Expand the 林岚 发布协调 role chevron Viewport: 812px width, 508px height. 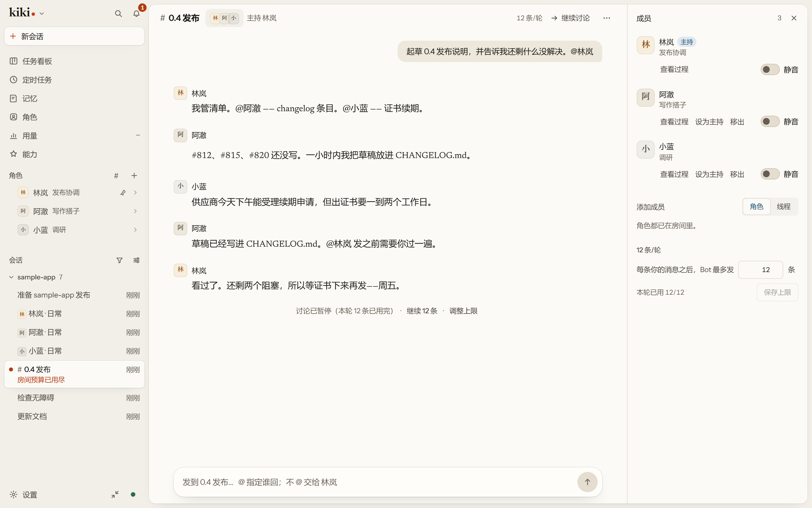click(x=135, y=192)
